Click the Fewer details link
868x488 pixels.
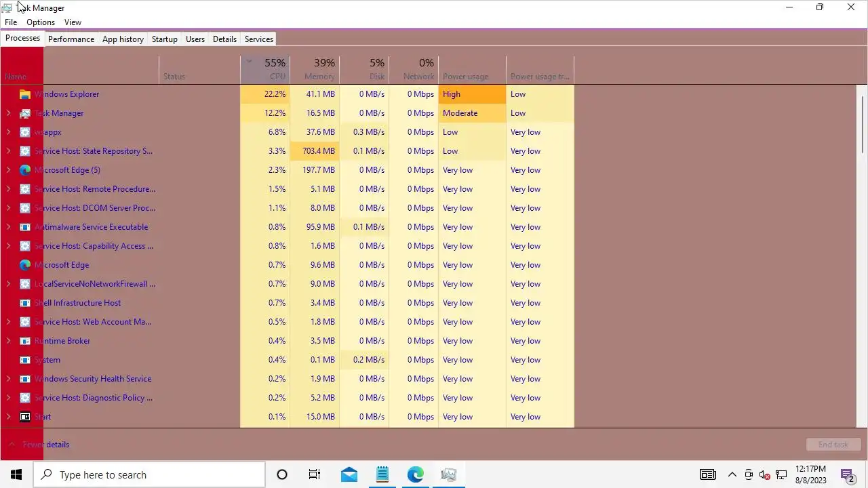click(x=46, y=445)
